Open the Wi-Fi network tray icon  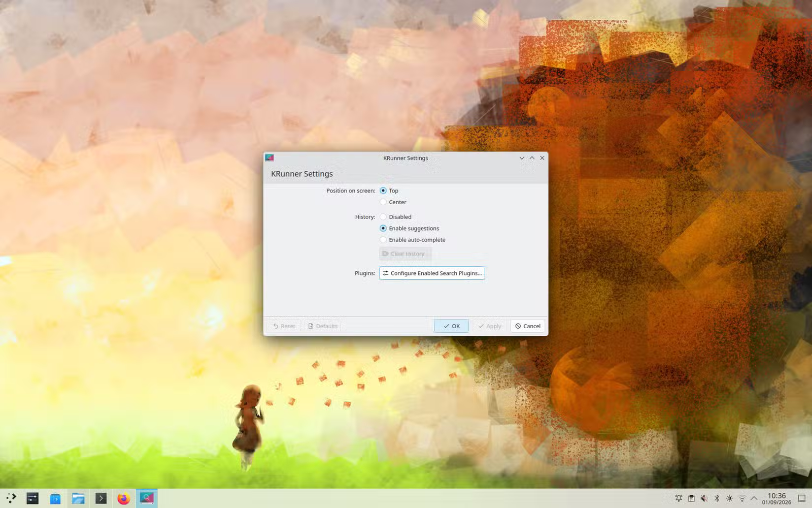point(742,498)
